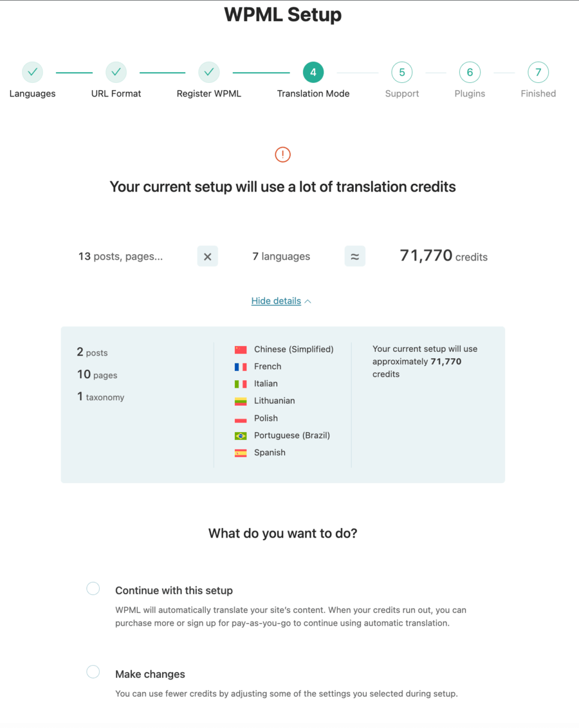This screenshot has width=579, height=728.
Task: Click the Make changes option title
Action: [150, 674]
